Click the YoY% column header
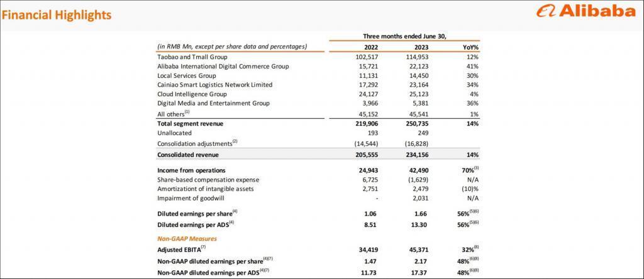 pos(470,47)
